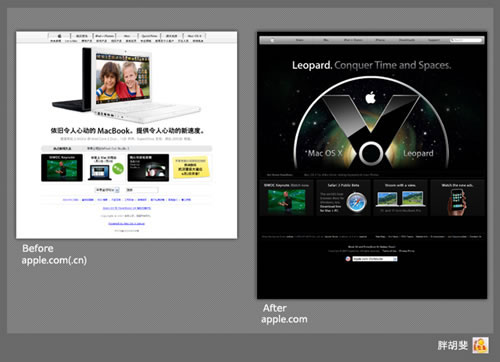Screen dimensions: 500x362
Task: Click the iPhone in hand image
Action: 457,202
